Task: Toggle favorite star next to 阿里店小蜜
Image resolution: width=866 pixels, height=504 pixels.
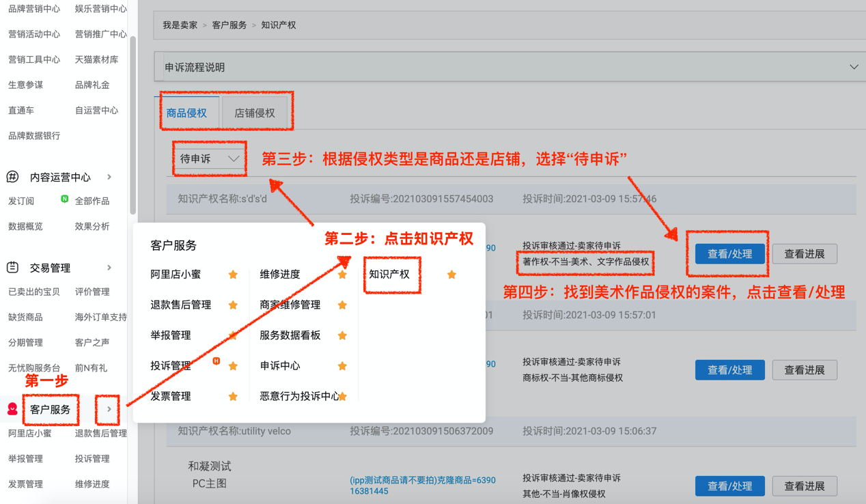Action: click(233, 275)
